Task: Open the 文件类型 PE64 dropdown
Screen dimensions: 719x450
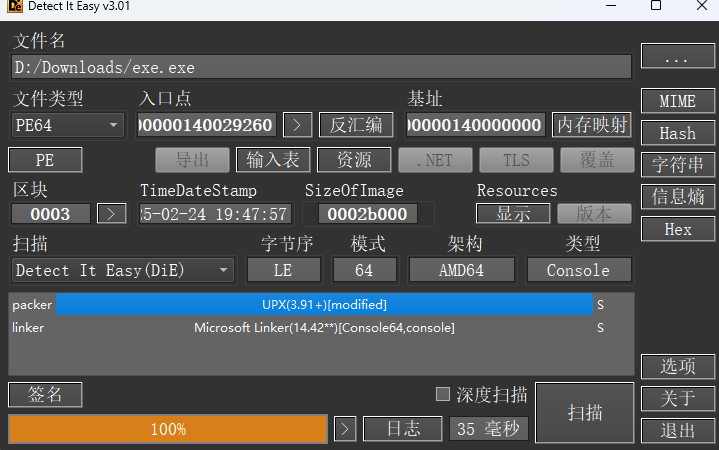Action: [67, 125]
